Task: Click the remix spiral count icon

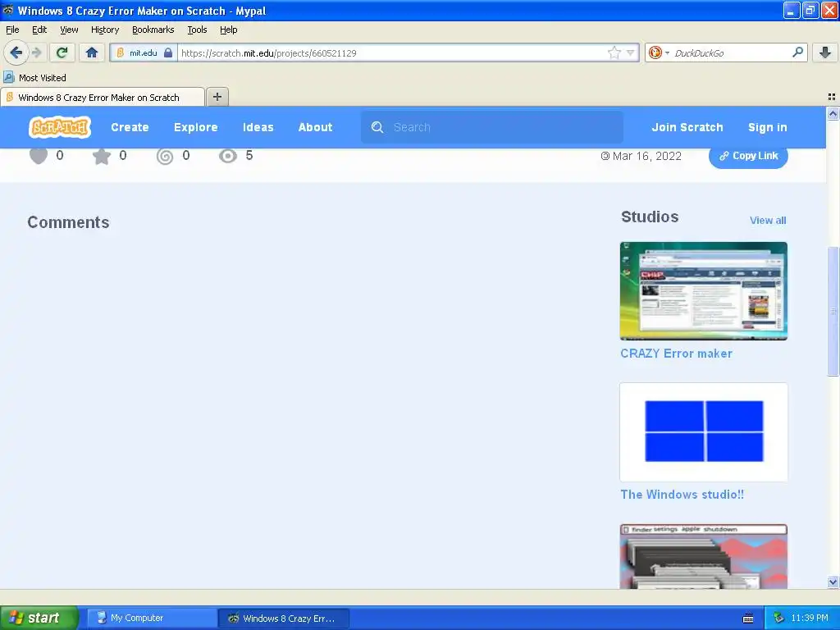Action: pyautogui.click(x=164, y=156)
